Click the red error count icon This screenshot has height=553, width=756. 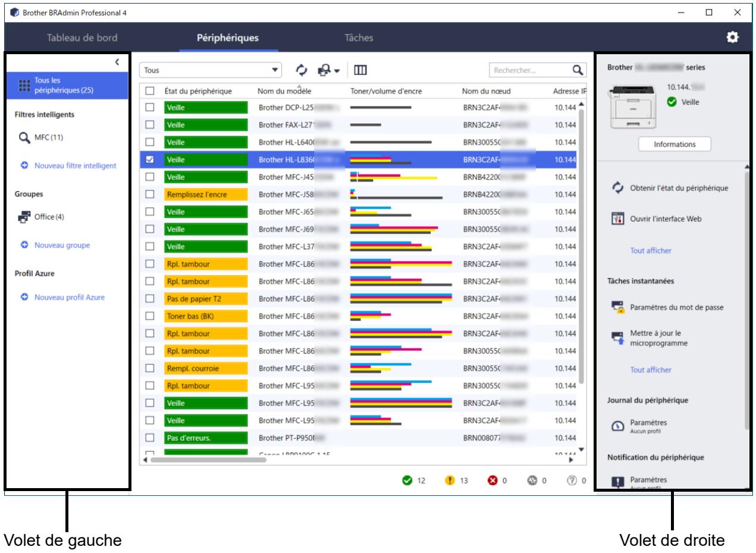[493, 480]
